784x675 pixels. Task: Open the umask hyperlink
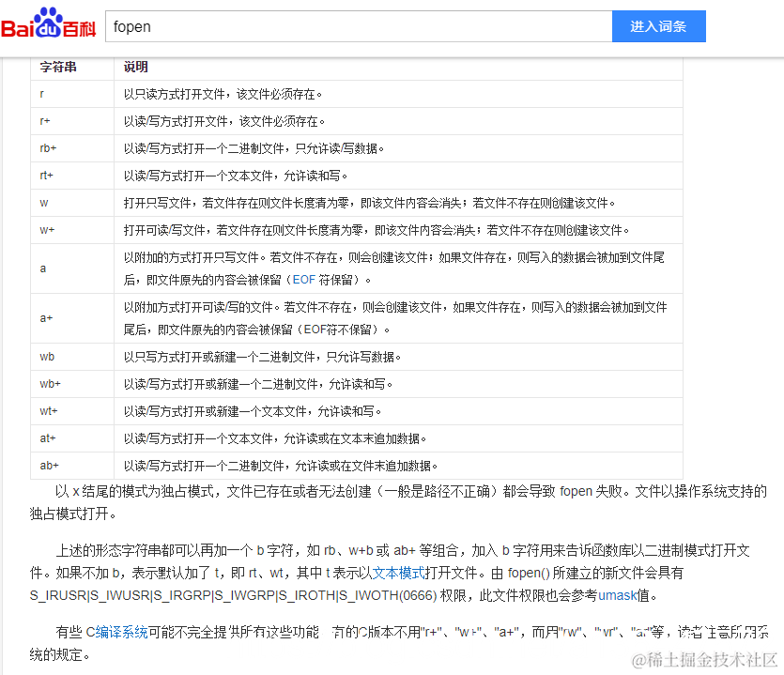(618, 594)
